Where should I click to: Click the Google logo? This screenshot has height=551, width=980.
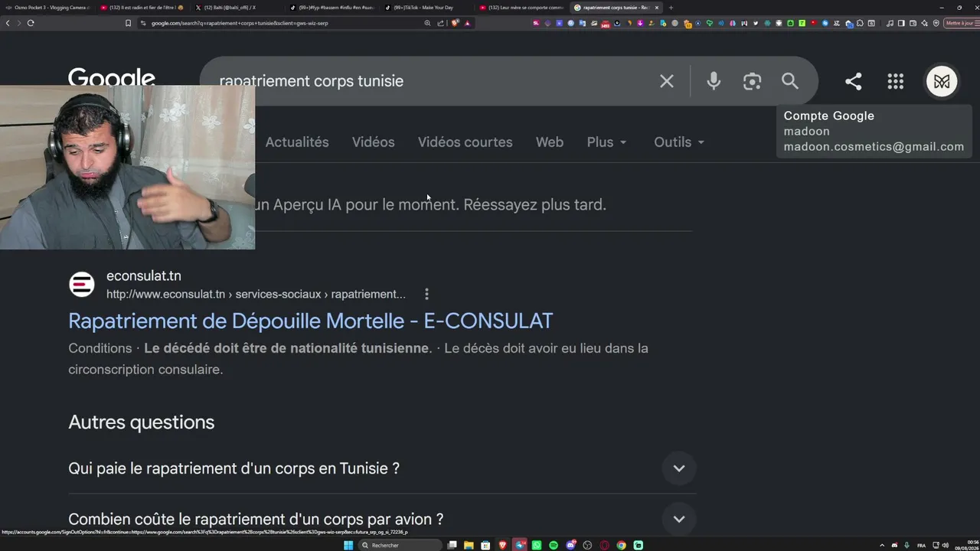coord(112,77)
